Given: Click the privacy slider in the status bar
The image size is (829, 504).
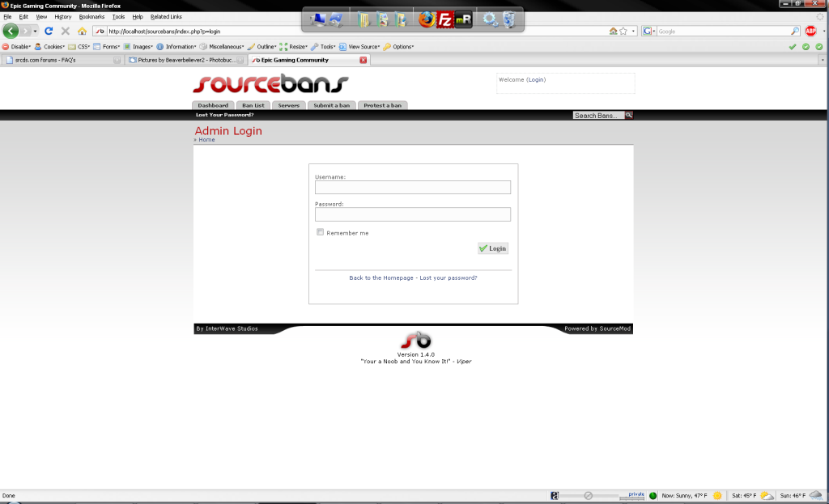Looking at the screenshot, I should pyautogui.click(x=589, y=496).
